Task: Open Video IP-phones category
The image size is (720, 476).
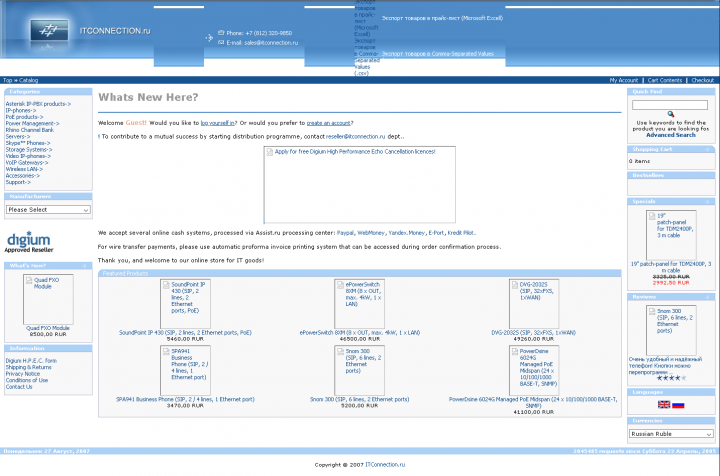Action: tap(28, 156)
